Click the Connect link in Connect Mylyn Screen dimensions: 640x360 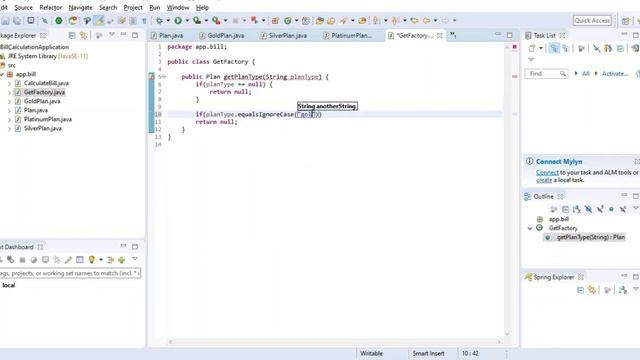[547, 172]
